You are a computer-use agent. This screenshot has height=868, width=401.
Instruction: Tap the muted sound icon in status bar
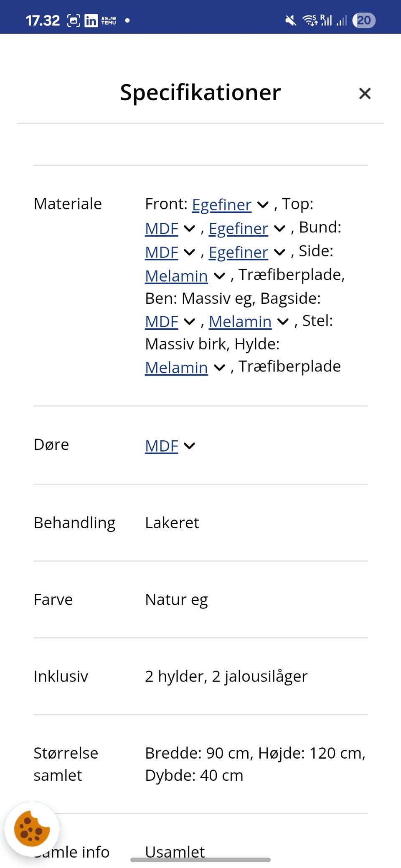290,20
